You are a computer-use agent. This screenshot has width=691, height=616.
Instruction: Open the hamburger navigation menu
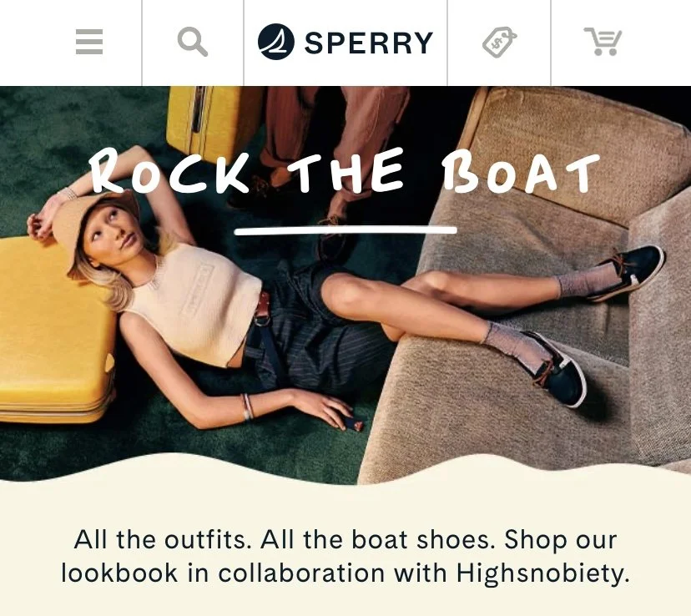tap(89, 42)
